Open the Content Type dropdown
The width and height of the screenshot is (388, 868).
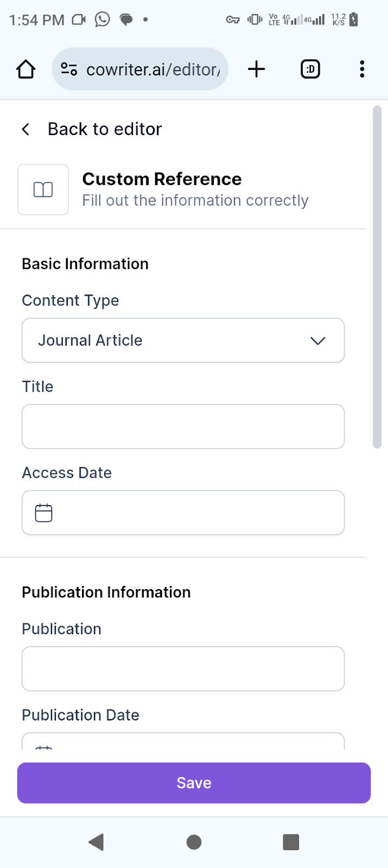183,340
